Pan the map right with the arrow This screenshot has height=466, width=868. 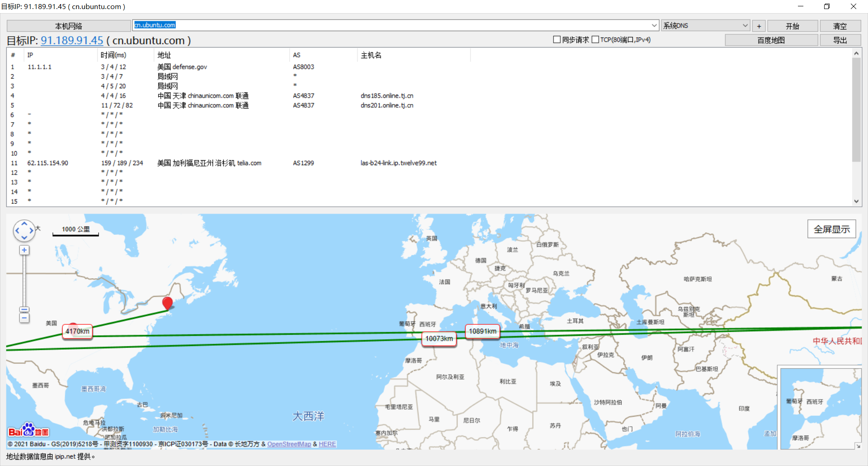(31, 231)
